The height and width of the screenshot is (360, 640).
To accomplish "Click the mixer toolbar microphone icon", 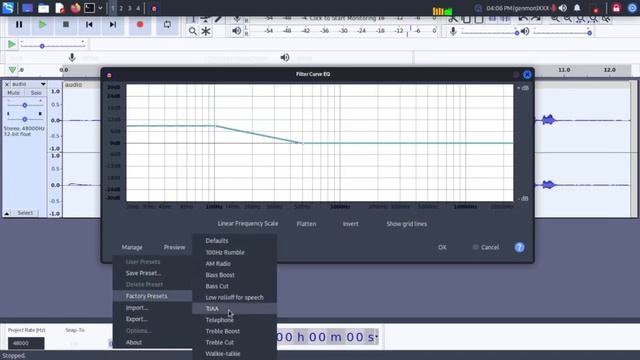I will point(453,31).
